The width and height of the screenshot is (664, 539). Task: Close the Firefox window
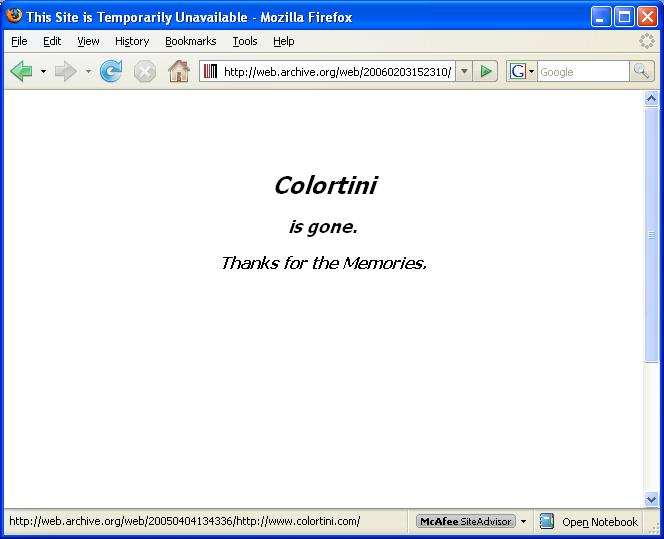[x=647, y=17]
